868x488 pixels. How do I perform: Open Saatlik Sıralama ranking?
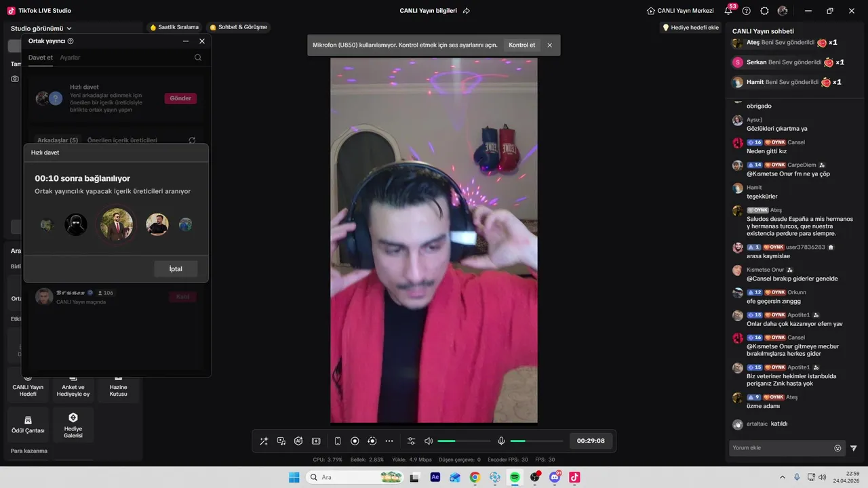(x=174, y=27)
